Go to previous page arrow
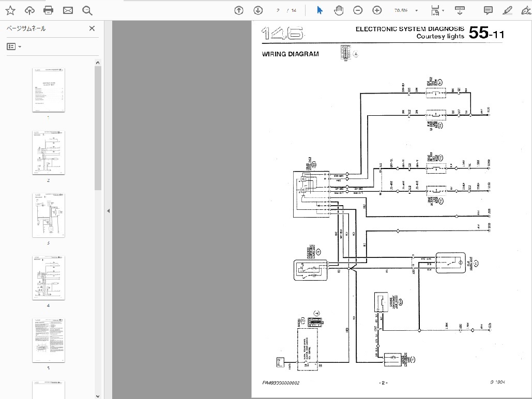532x399 pixels. pos(239,10)
